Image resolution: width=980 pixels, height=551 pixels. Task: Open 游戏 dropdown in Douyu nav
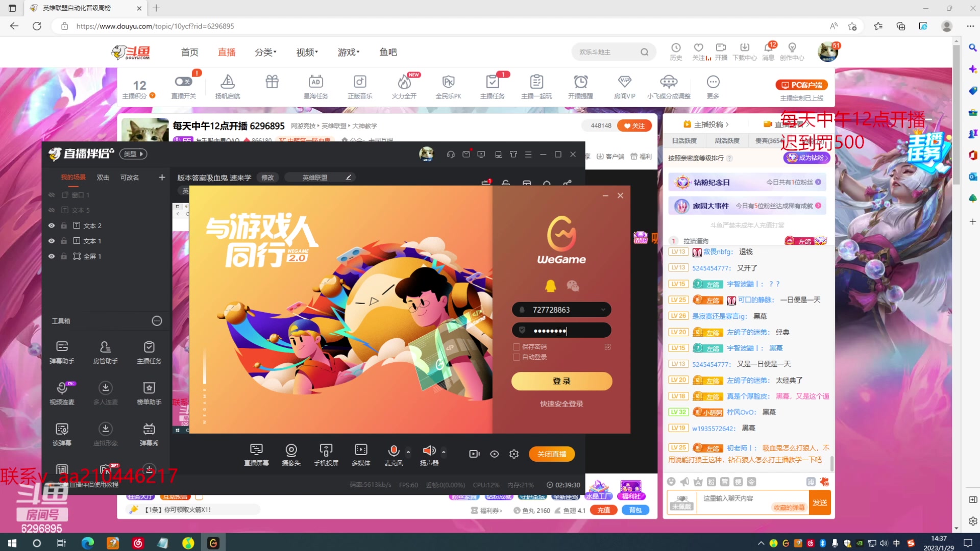[349, 52]
